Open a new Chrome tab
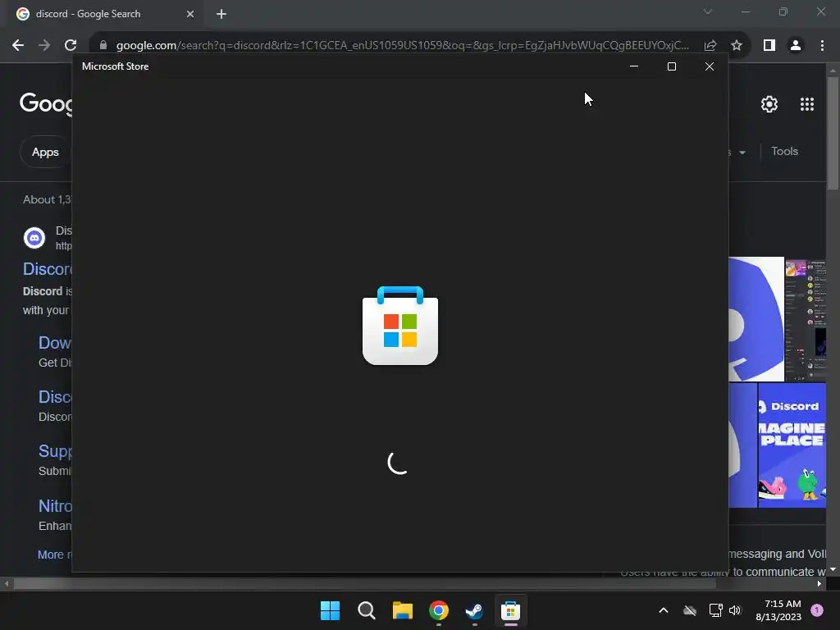Image resolution: width=840 pixels, height=630 pixels. (221, 14)
